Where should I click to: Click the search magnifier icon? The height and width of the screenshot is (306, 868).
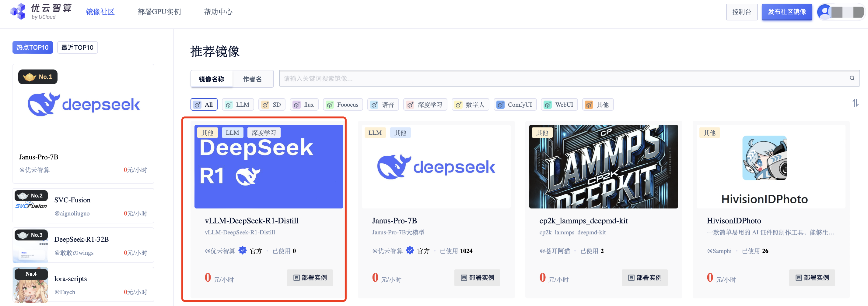pyautogui.click(x=852, y=78)
